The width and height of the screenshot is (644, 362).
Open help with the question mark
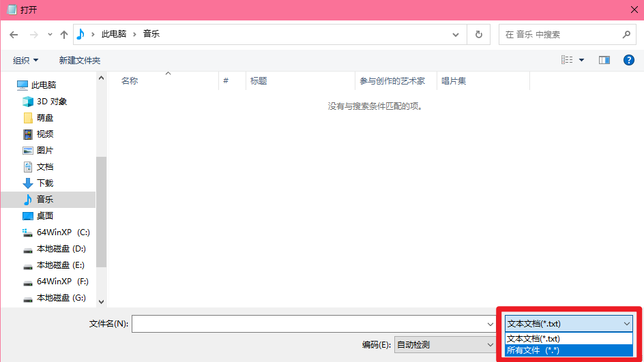tap(629, 60)
